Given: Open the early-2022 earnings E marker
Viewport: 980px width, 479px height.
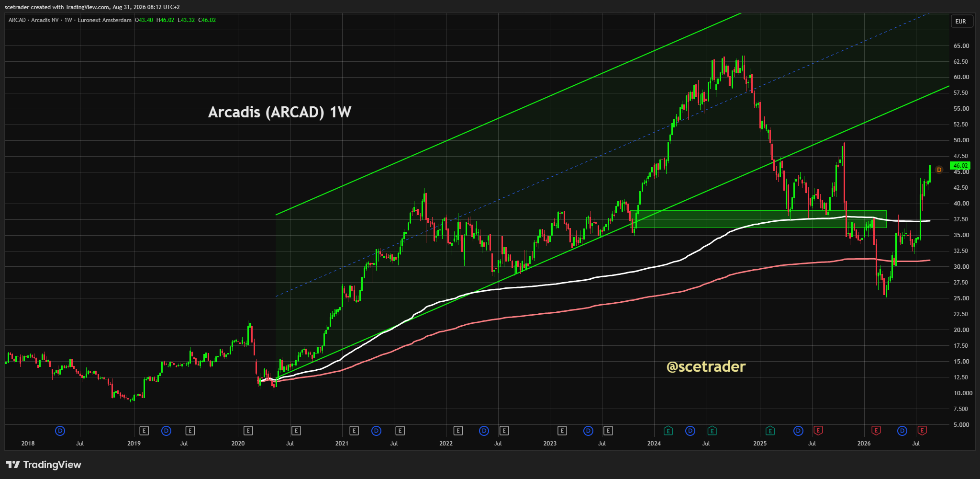Looking at the screenshot, I should point(458,431).
